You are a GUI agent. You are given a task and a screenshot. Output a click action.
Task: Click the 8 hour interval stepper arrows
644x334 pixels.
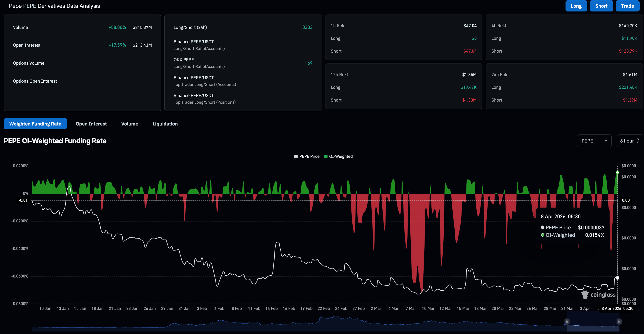[638, 141]
